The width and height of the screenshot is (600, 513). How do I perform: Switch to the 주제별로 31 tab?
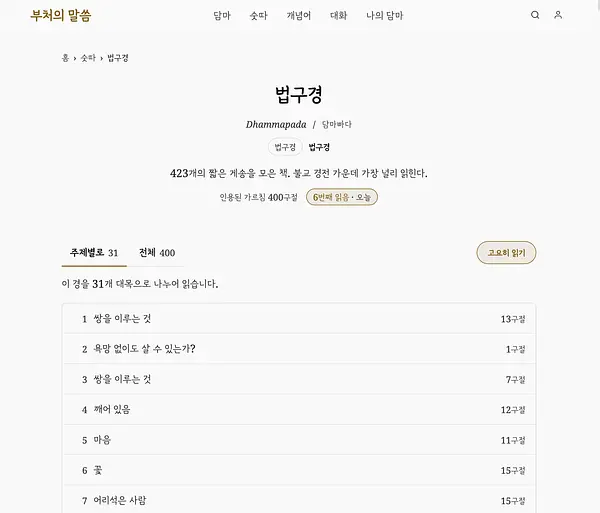[94, 253]
